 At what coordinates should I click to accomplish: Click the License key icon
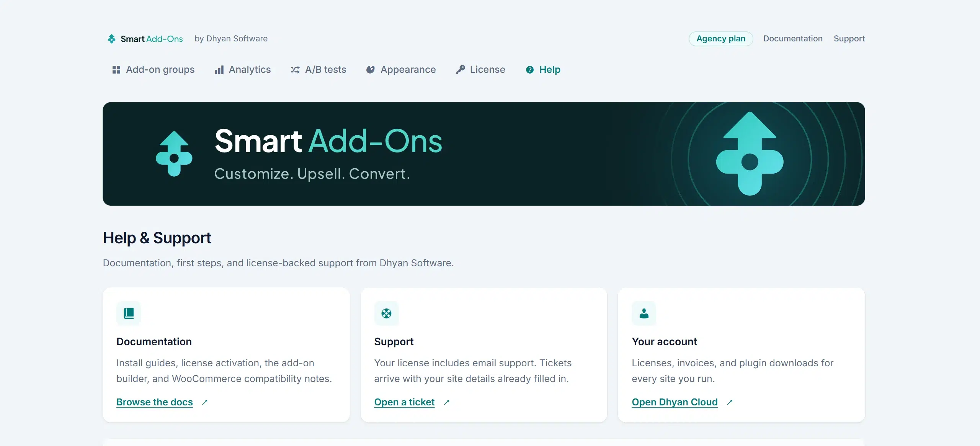(x=460, y=70)
